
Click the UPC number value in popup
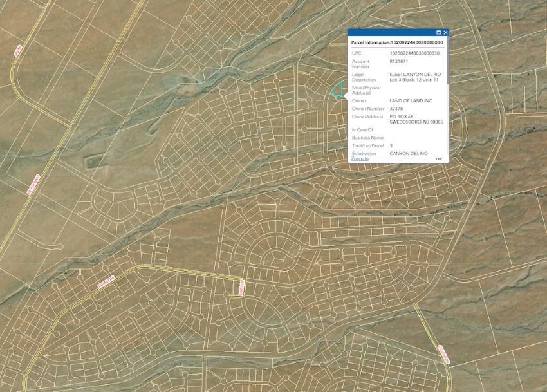click(x=414, y=53)
